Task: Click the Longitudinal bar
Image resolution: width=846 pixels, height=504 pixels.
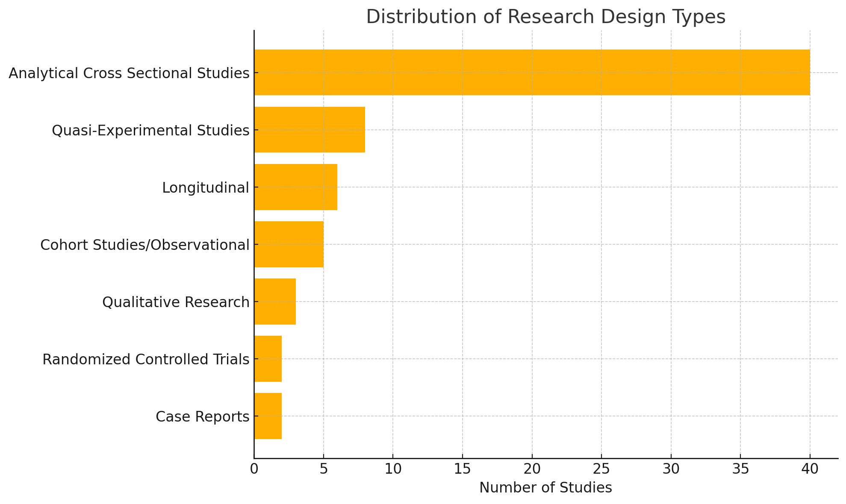Action: [x=295, y=187]
